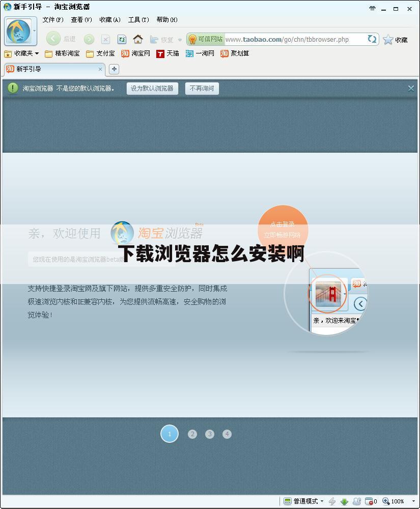Open the 工具(T) menu
The height and width of the screenshot is (509, 420).
(x=138, y=20)
